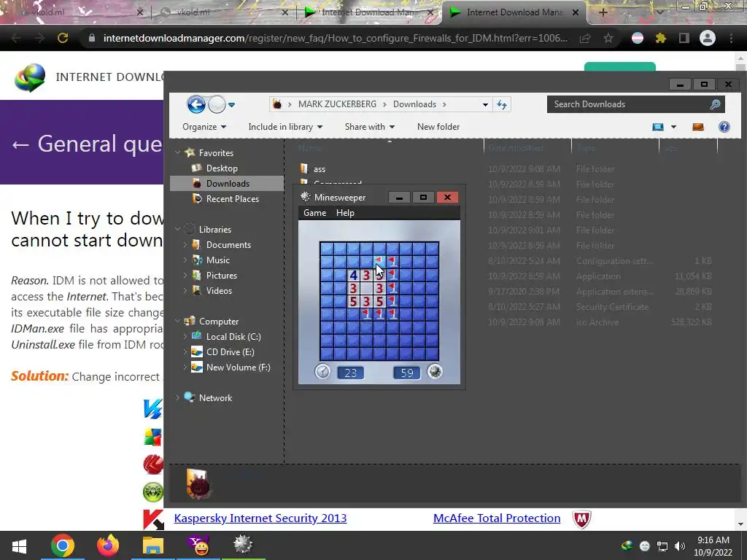747x560 pixels.
Task: Open the Minesweeper Game menu
Action: pyautogui.click(x=315, y=213)
